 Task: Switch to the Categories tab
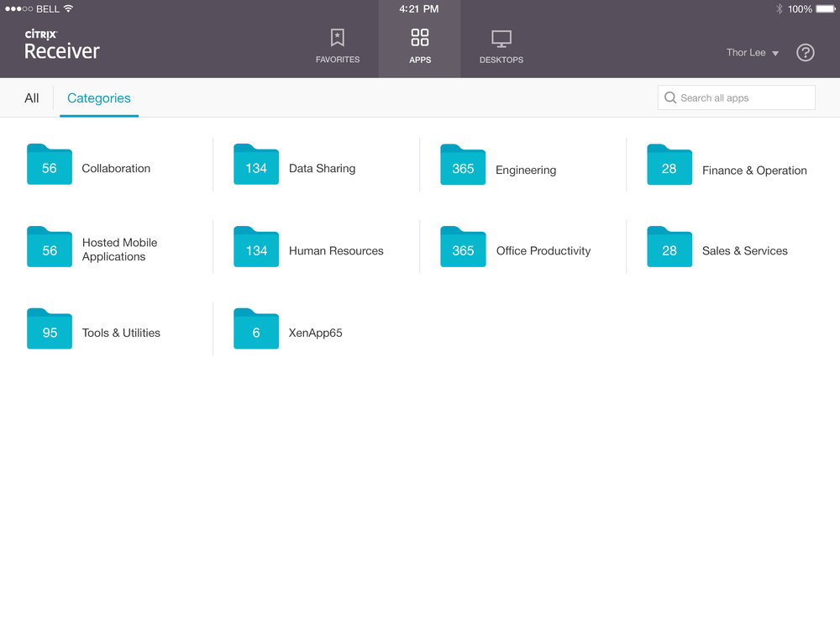[x=98, y=98]
